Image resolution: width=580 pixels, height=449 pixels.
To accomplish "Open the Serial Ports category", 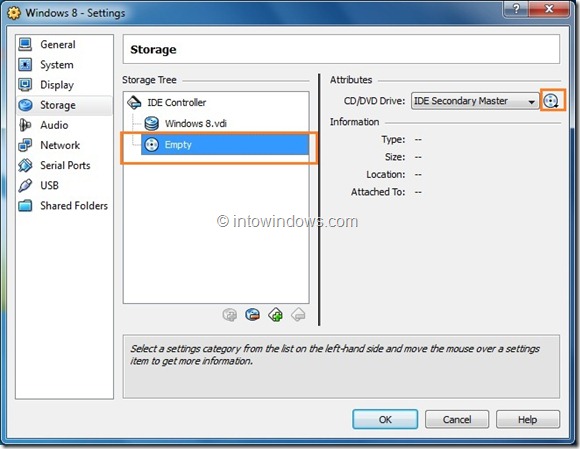I will pos(65,165).
